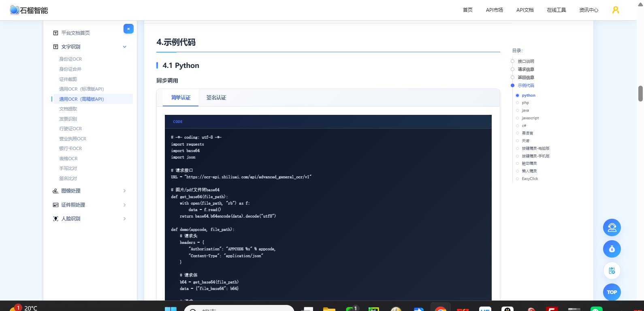The image size is (644, 311).
Task: Open 手写比对 docs
Action: tap(68, 168)
